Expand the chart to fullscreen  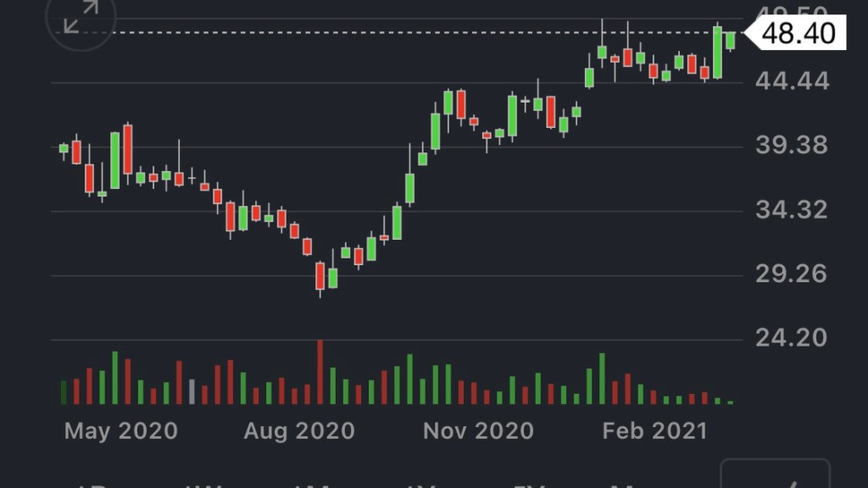(81, 17)
